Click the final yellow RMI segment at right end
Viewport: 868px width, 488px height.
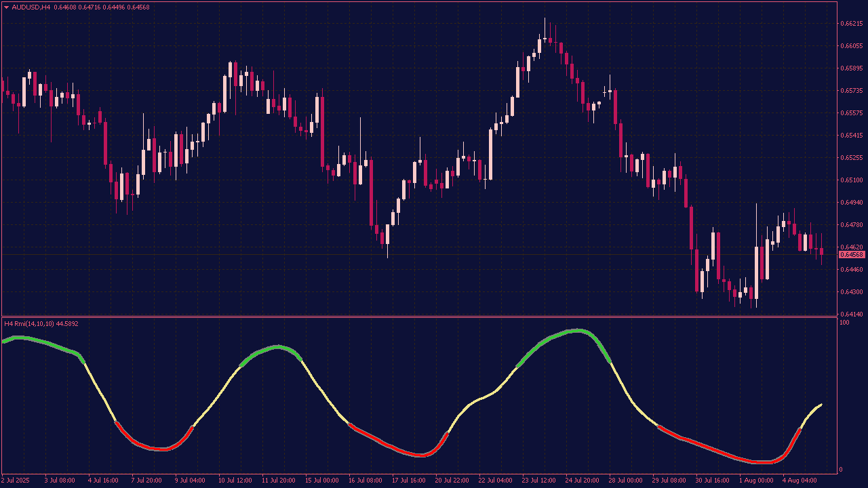coord(812,411)
